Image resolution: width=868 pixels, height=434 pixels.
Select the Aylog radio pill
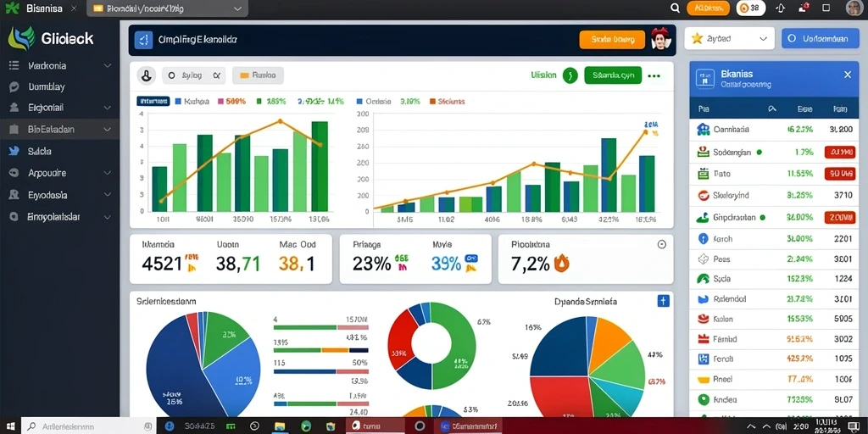[194, 75]
